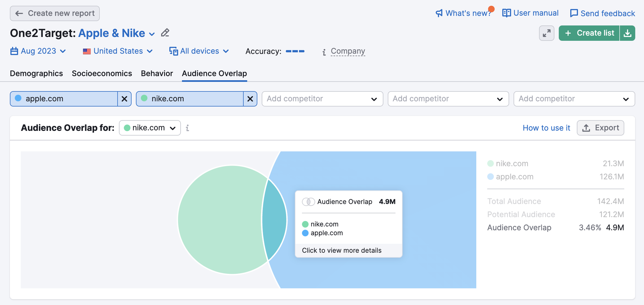The image size is (644, 305).
Task: Open the third Add competitor dropdown
Action: coord(574,99)
